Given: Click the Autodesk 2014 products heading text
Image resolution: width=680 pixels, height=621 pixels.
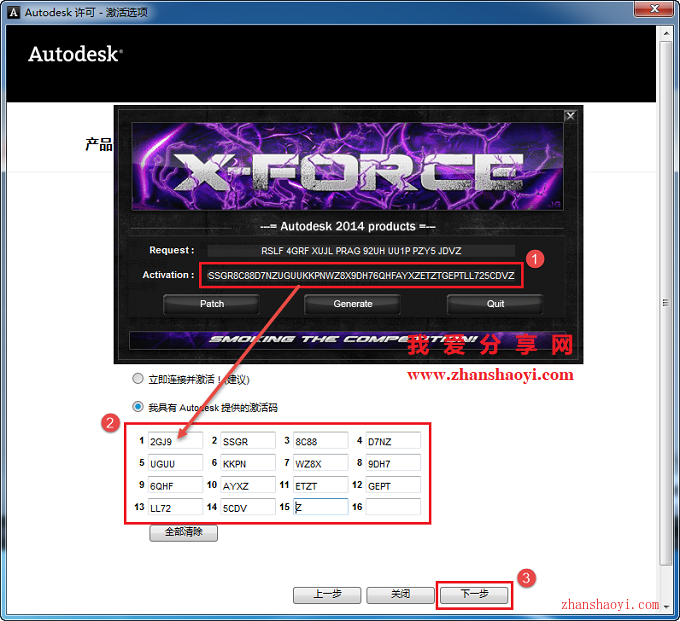Looking at the screenshot, I should 348,226.
